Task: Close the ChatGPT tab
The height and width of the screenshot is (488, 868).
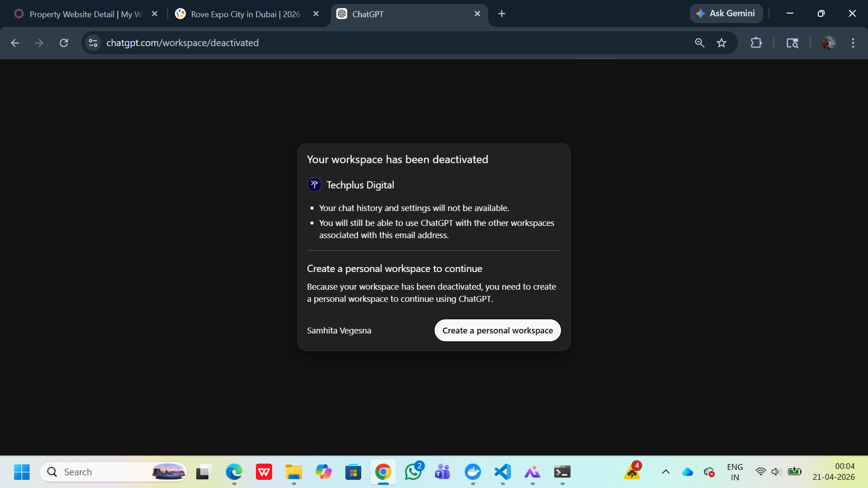Action: (x=477, y=14)
